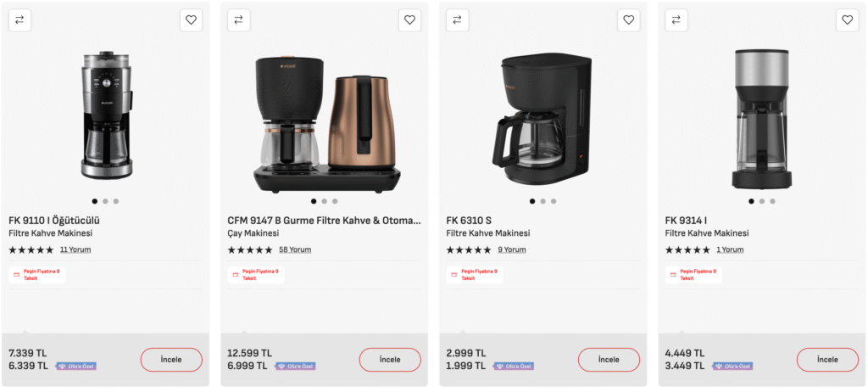The image size is (868, 392).
Task: Select third image dot for FK 9314 I
Action: click(x=772, y=201)
